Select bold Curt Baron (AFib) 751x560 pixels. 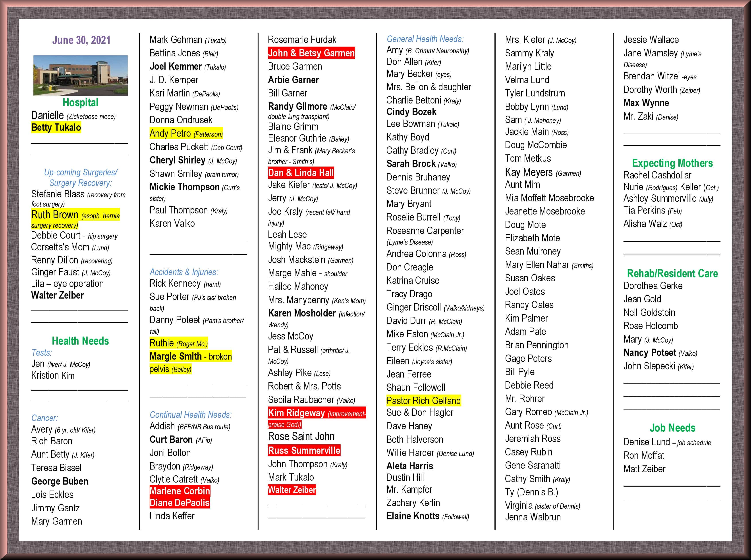click(181, 440)
